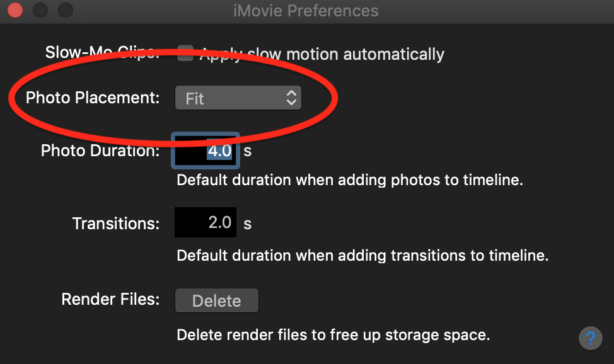Click 'Default duration when adding photos' text
This screenshot has width=614, height=364.
point(350,180)
